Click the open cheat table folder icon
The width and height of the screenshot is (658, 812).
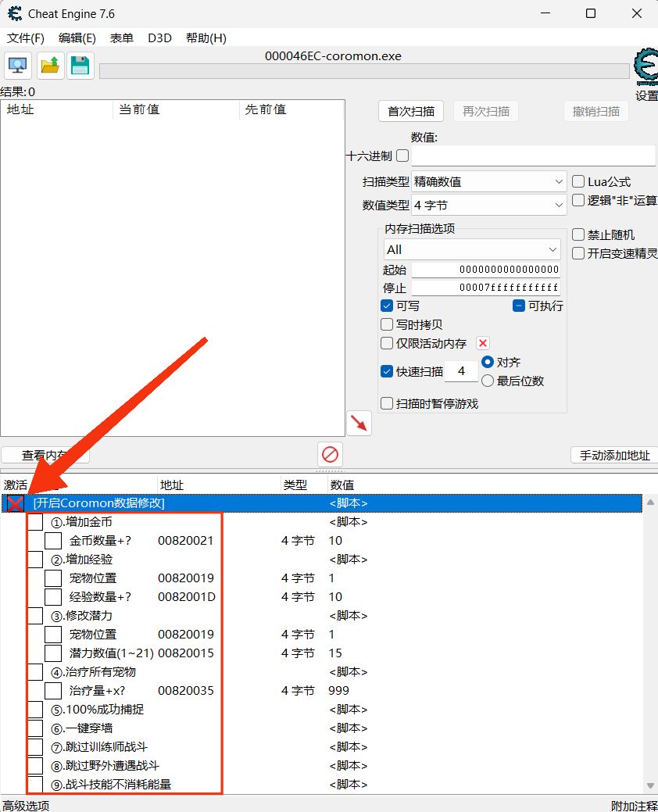pos(50,66)
